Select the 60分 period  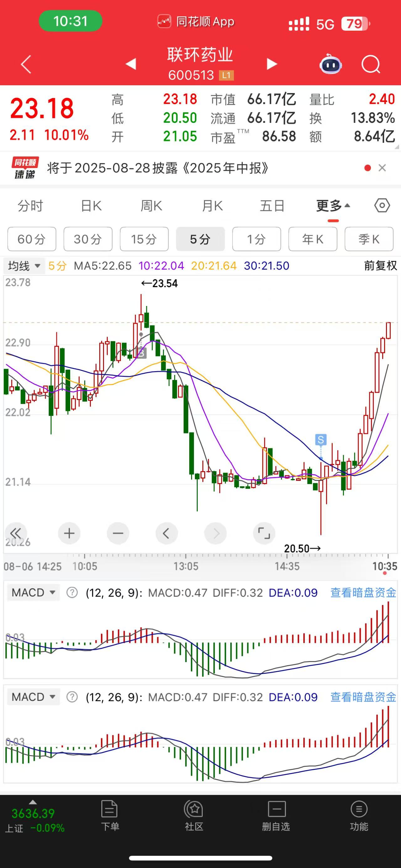32,239
